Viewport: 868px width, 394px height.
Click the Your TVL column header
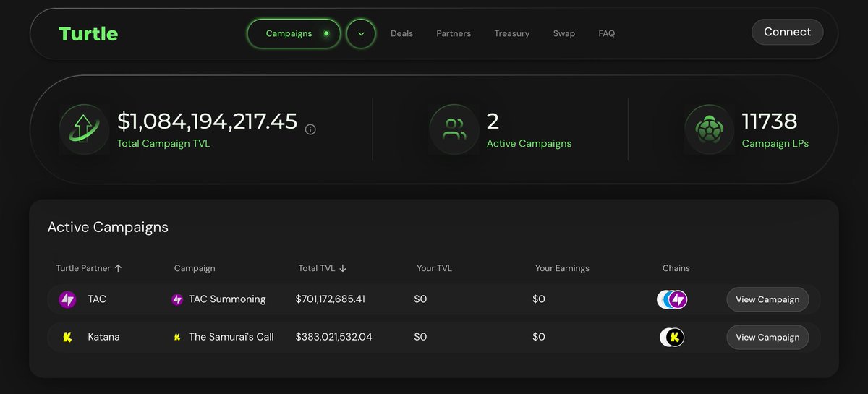point(434,268)
